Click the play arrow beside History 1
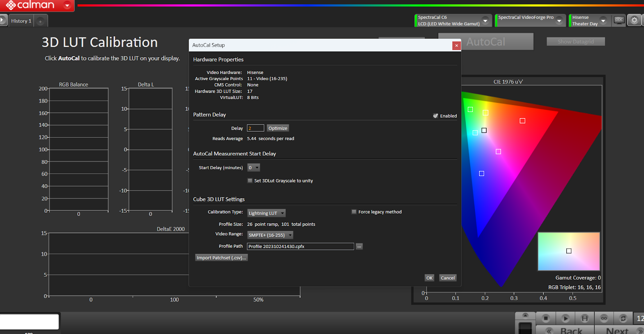Viewport: 644px width, 334px height. (2, 20)
